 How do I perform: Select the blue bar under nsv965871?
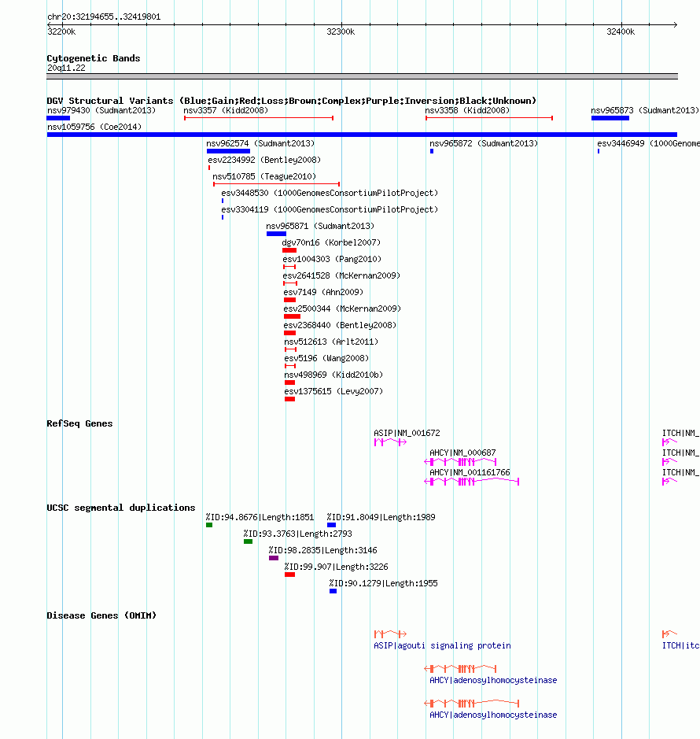[276, 234]
